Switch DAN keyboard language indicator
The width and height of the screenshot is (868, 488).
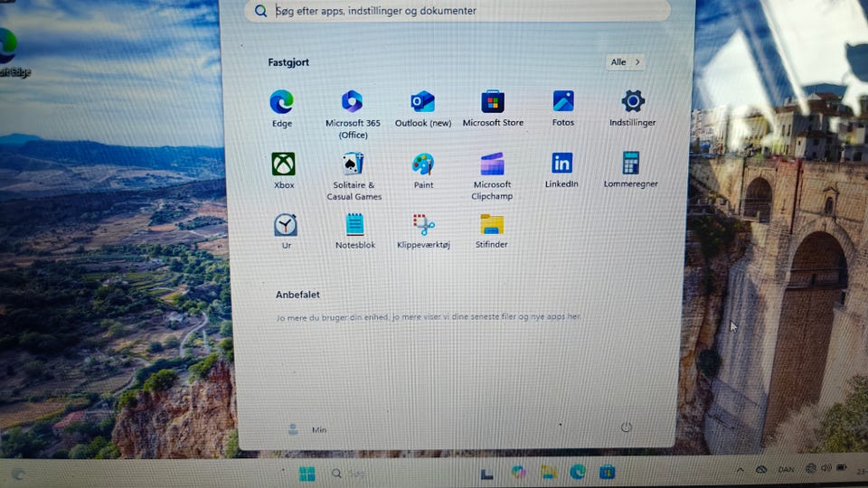(x=786, y=469)
